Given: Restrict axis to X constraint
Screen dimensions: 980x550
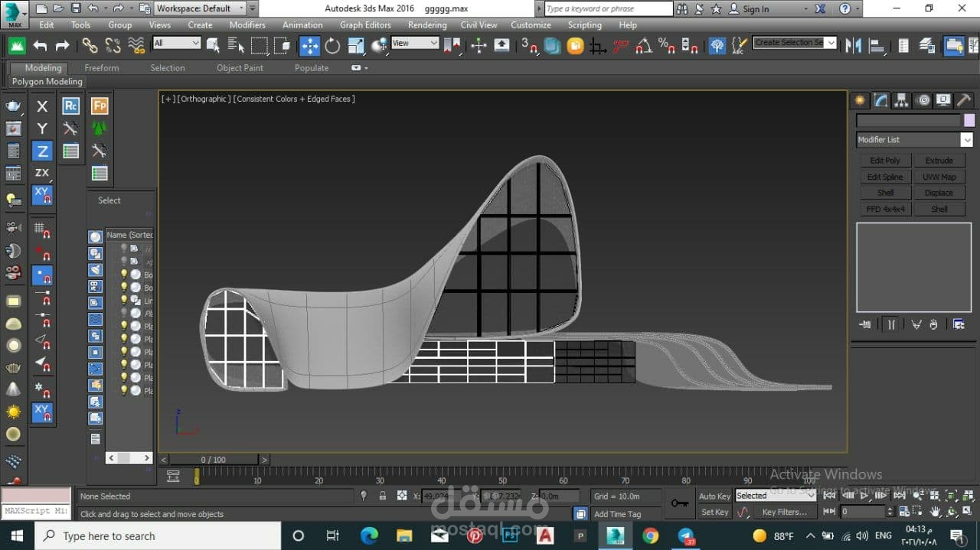Looking at the screenshot, I should click(42, 106).
